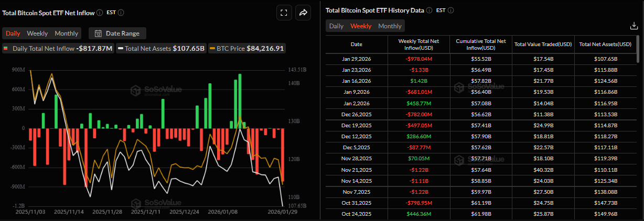644x221 pixels.
Task: Click the share arrow icon
Action: coord(303,13)
